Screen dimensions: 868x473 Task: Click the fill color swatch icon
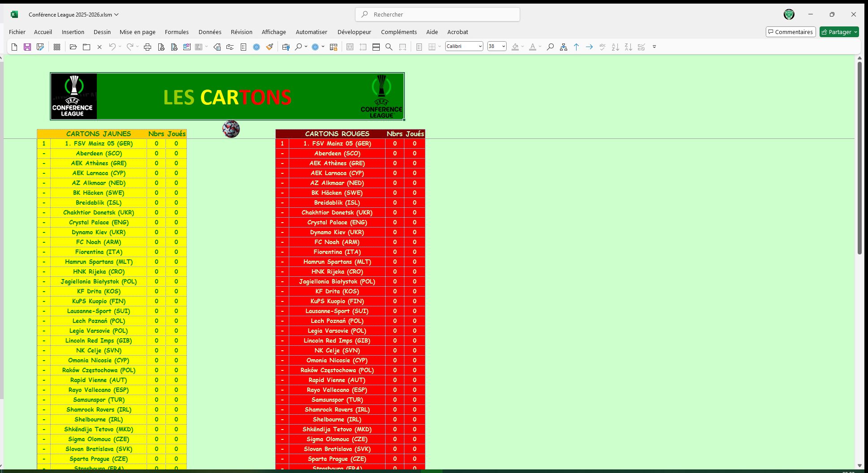click(x=515, y=47)
